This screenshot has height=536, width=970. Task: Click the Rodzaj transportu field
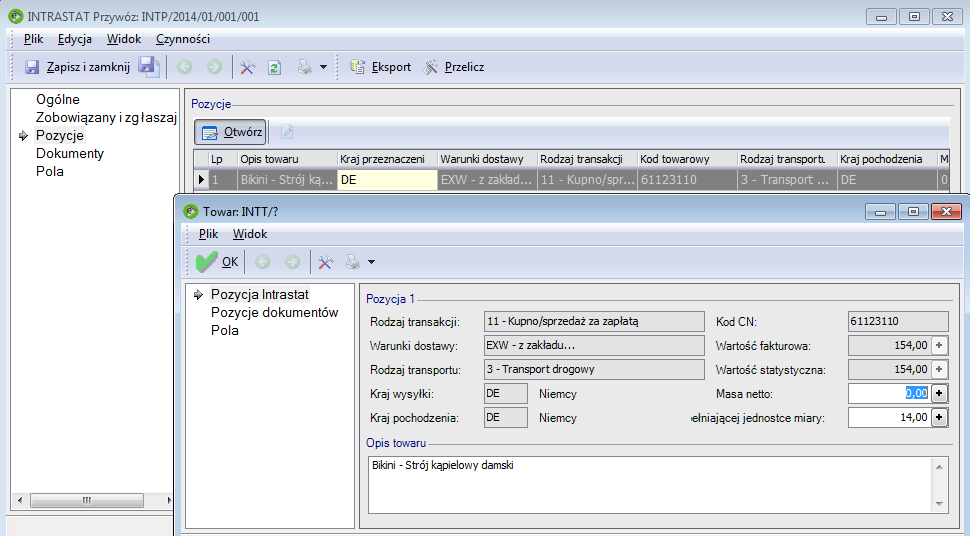point(594,370)
